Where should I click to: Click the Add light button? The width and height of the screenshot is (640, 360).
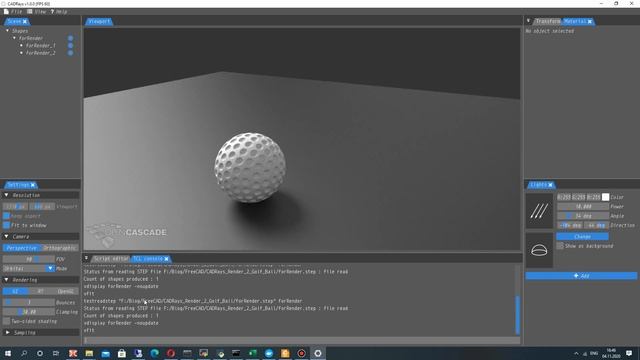pos(581,276)
